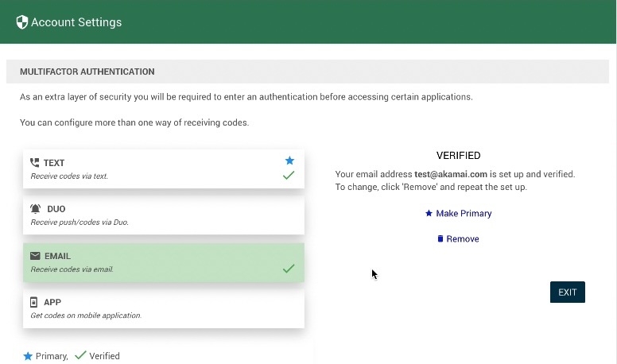Image resolution: width=617 pixels, height=364 pixels.
Task: Click the trash icon beside Remove
Action: click(x=440, y=238)
